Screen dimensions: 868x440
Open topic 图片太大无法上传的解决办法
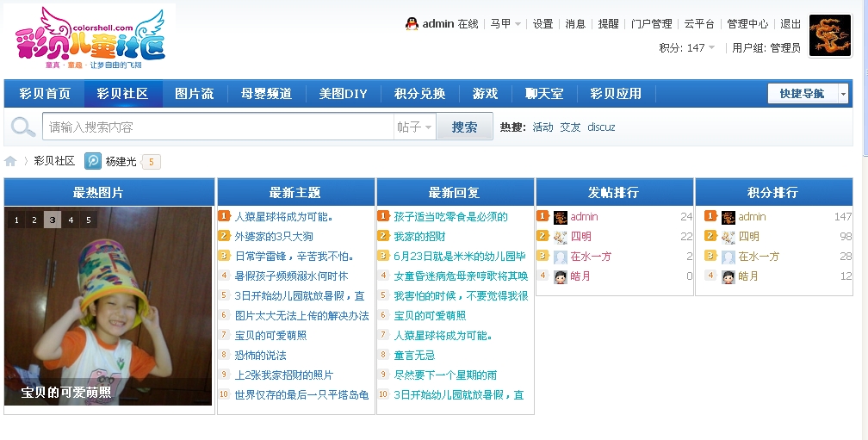(301, 316)
